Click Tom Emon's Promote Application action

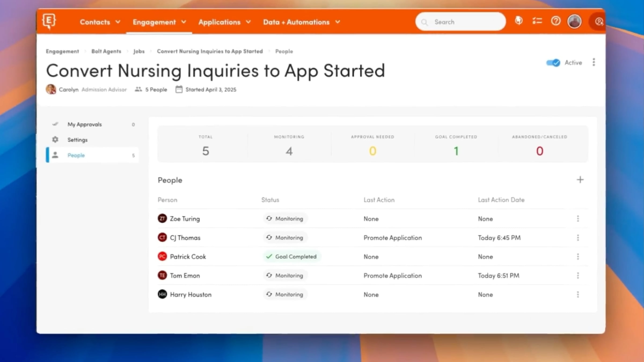point(393,276)
